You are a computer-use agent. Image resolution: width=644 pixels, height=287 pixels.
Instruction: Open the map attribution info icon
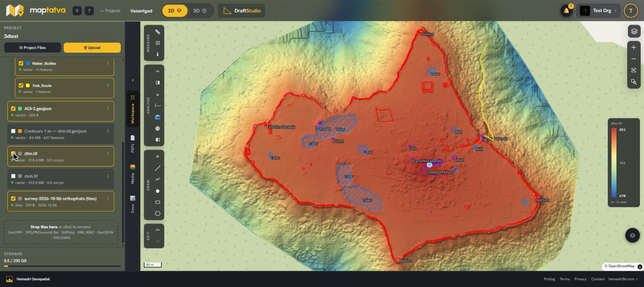coord(639,266)
